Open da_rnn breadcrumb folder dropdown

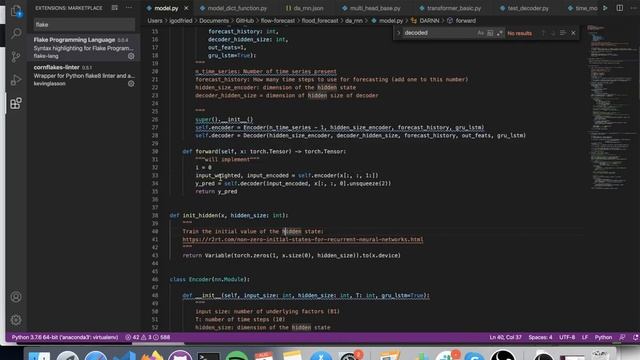[x=354, y=21]
